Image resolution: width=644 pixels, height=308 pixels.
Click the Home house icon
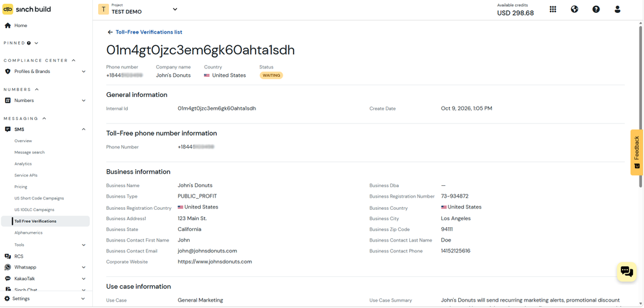tap(7, 25)
